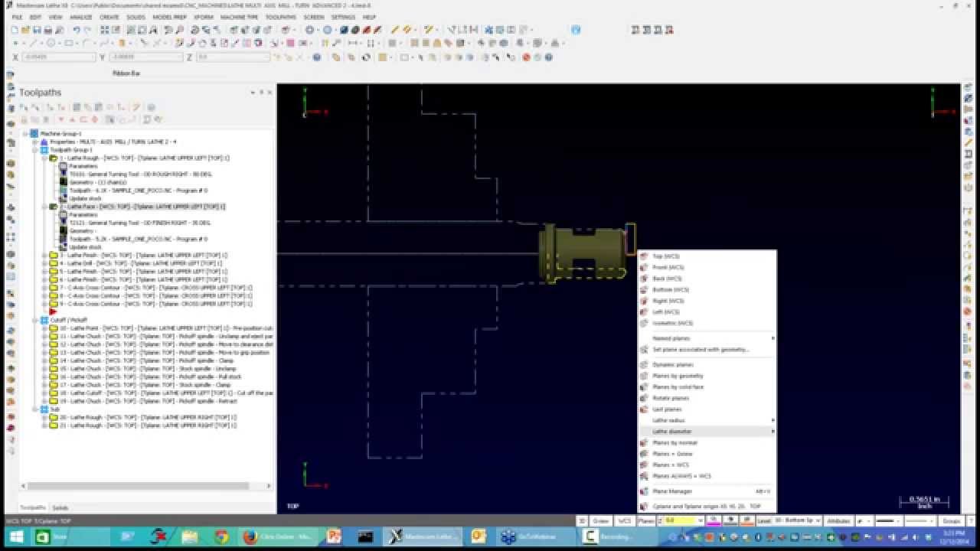Viewport: 980px width, 551px height.
Task: Click the Gview status bar button
Action: pyautogui.click(x=601, y=520)
